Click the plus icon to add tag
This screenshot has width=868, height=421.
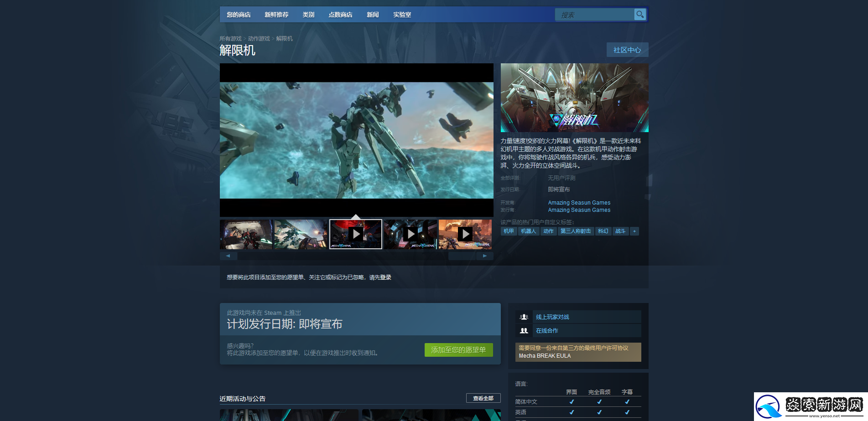click(x=634, y=231)
